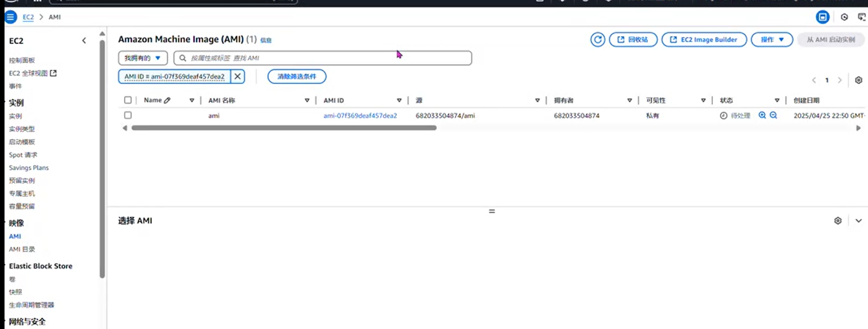The width and height of the screenshot is (868, 329).
Task: Click the AMI search field
Action: coord(323,58)
